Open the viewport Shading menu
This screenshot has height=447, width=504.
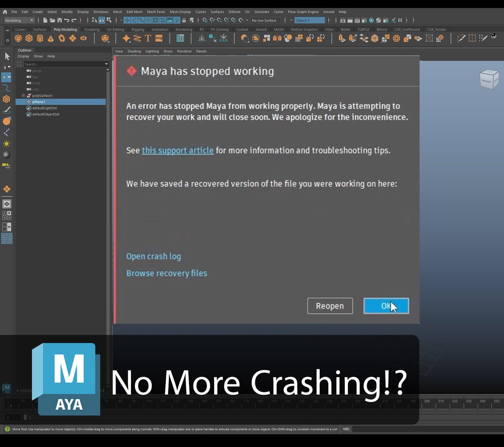[134, 51]
